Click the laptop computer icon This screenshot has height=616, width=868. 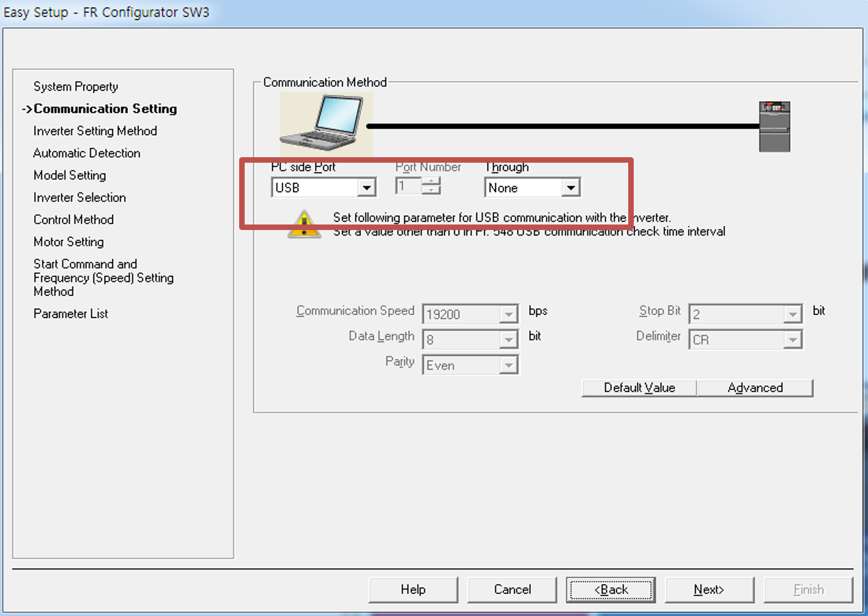point(325,125)
